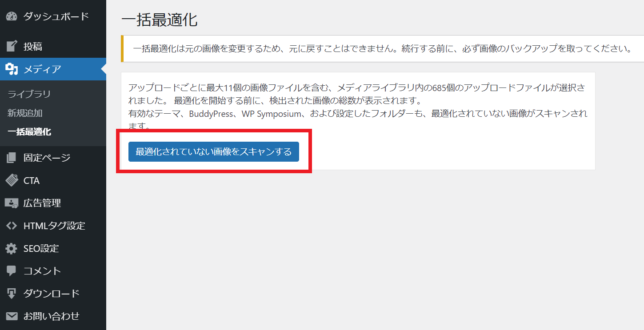Click the tag icon beside CTA
Image resolution: width=644 pixels, height=330 pixels.
point(12,180)
